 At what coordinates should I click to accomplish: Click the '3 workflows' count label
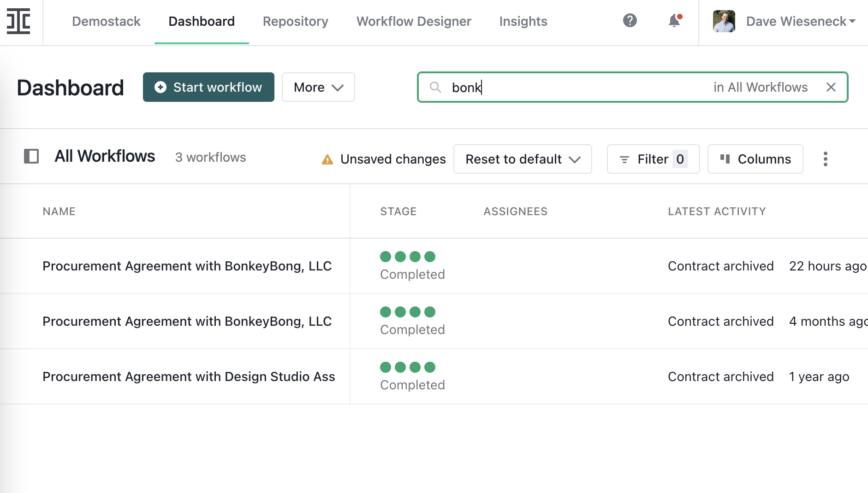(x=210, y=157)
